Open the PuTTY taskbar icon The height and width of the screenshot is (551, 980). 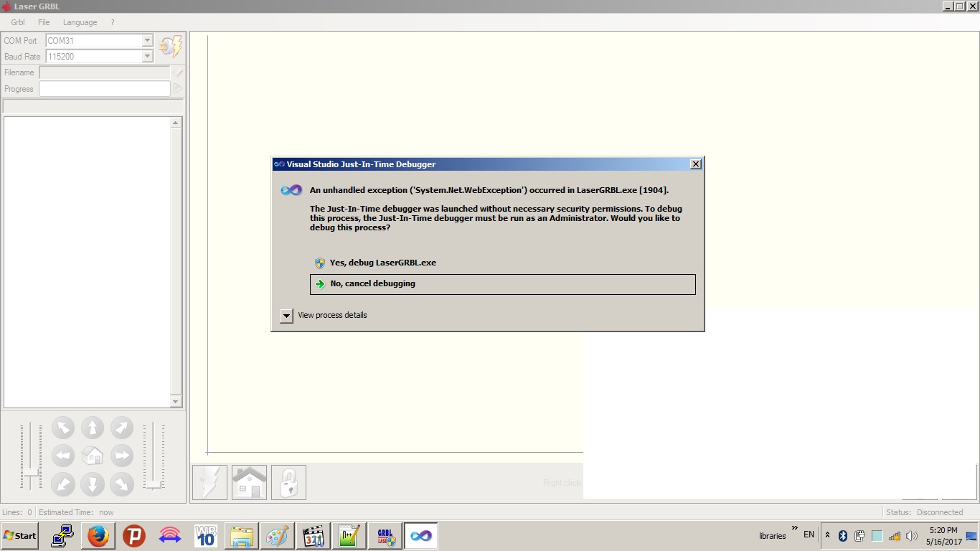click(62, 536)
